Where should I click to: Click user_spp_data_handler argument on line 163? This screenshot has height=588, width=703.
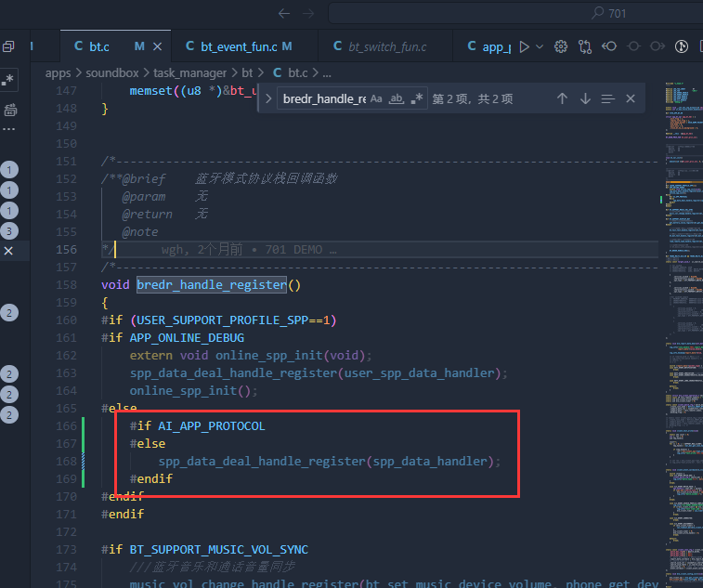point(419,373)
